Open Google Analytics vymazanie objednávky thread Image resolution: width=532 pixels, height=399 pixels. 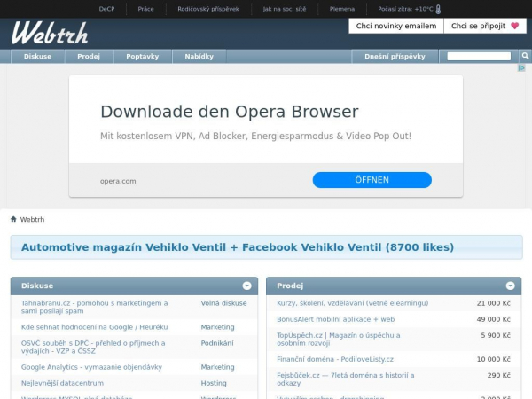(91, 367)
